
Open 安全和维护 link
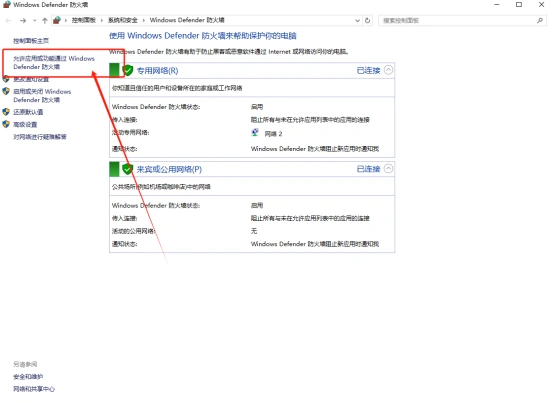28,377
